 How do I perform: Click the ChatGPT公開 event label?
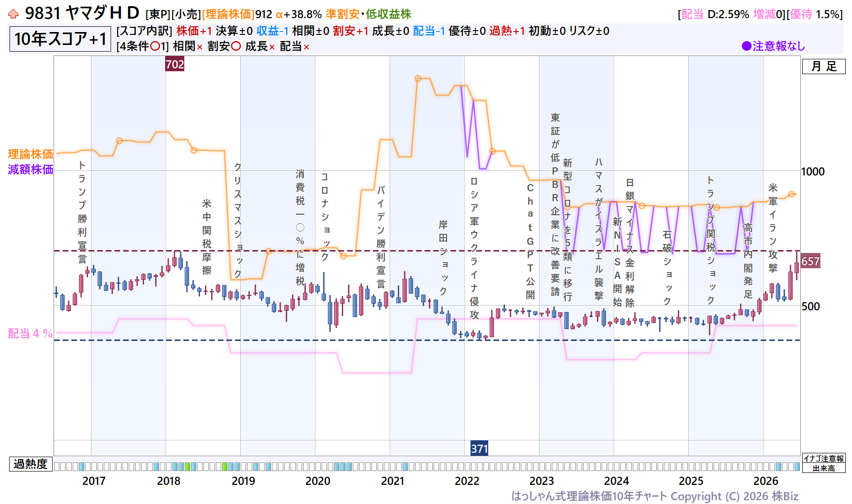coord(530,241)
